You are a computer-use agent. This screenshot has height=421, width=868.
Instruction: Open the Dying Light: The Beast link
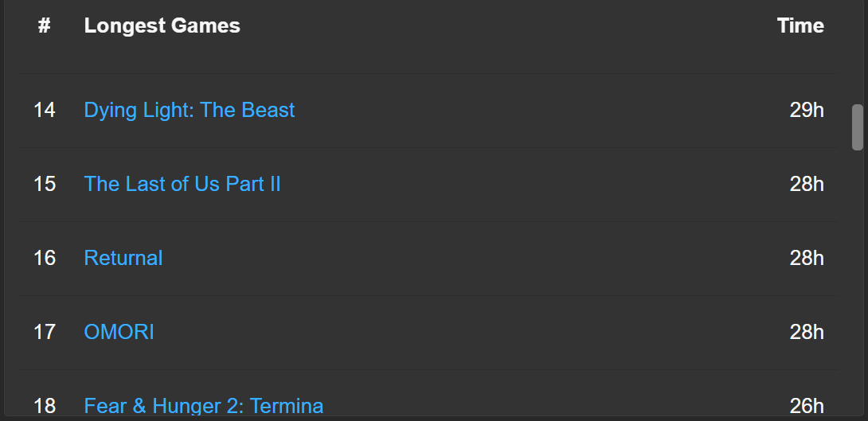(x=189, y=110)
